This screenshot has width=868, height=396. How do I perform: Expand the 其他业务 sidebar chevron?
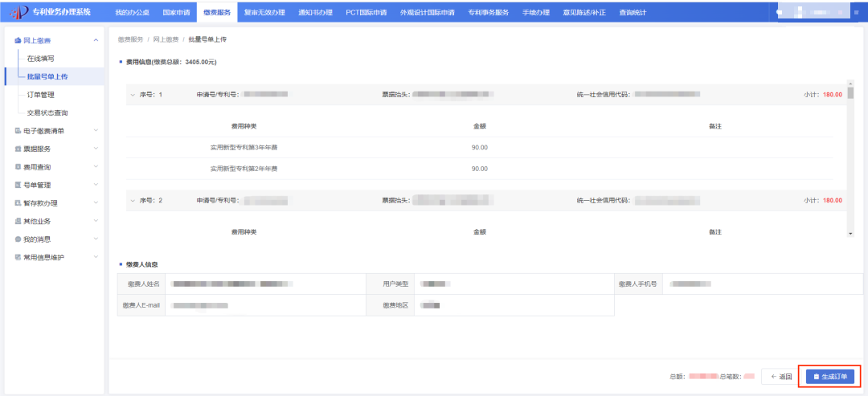[x=96, y=221]
